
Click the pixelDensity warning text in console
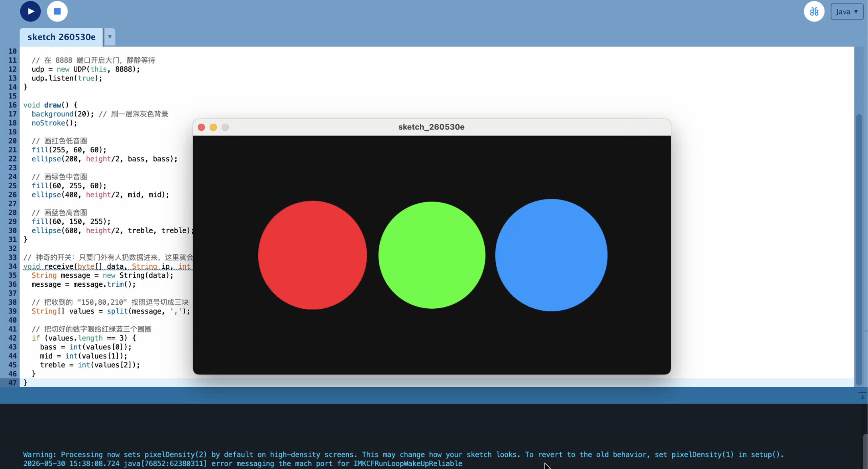[403, 455]
